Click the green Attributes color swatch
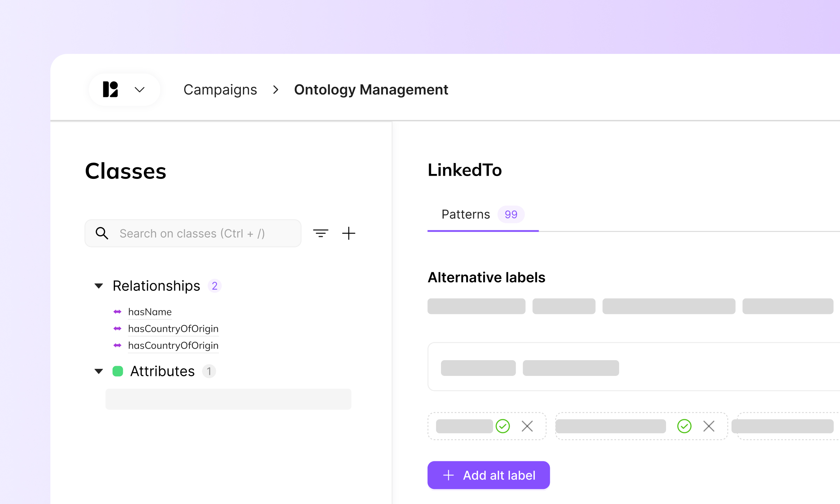Image resolution: width=840 pixels, height=504 pixels. tap(118, 371)
